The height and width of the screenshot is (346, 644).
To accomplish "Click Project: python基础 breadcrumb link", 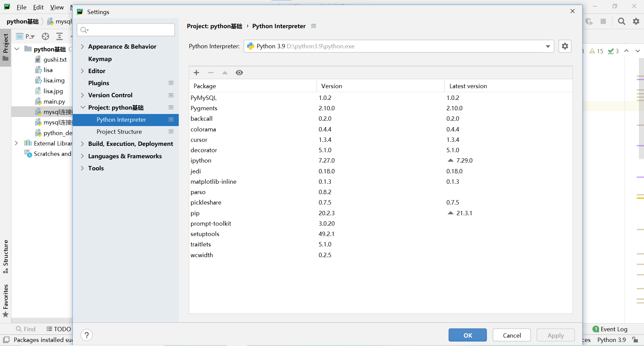I will tap(214, 26).
